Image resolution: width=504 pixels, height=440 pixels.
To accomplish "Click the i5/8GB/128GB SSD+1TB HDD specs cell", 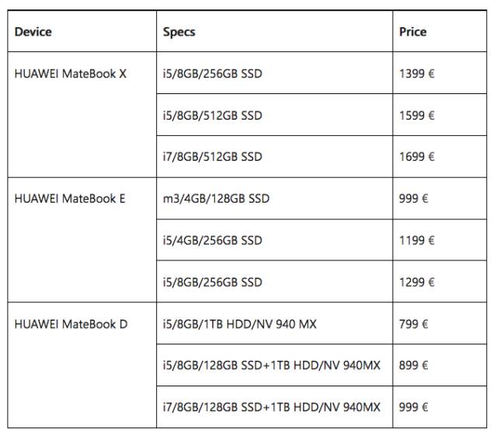I will coord(272,365).
